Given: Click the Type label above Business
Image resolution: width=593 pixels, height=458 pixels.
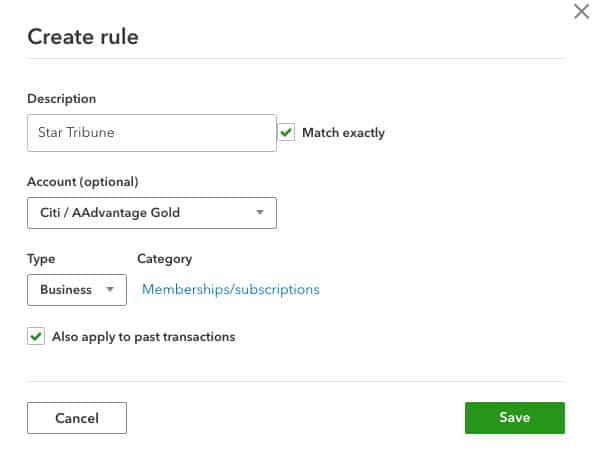Looking at the screenshot, I should click(41, 259).
